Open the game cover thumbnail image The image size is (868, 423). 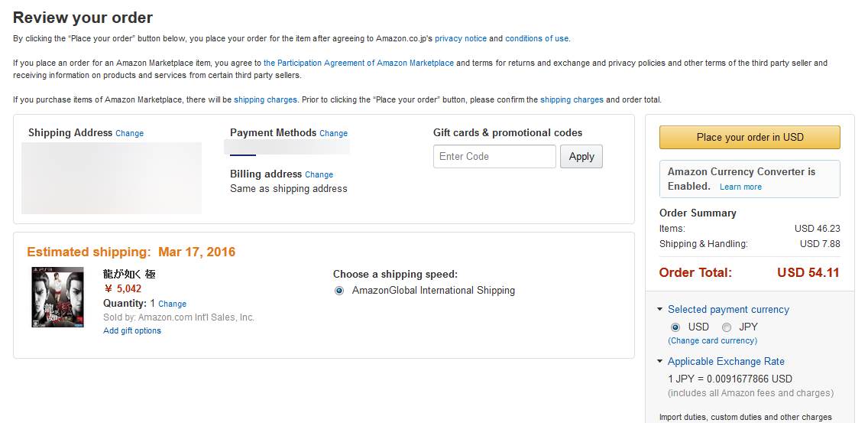click(x=57, y=297)
